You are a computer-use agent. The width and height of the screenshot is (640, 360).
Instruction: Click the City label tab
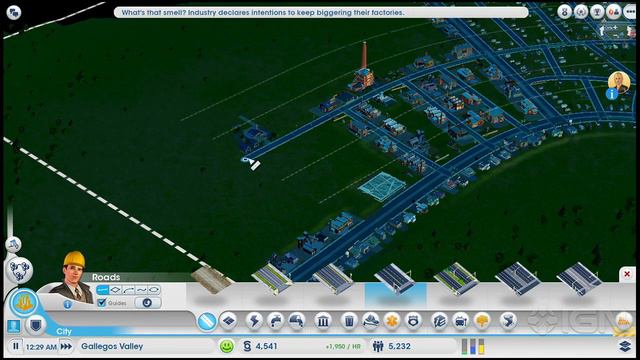[64, 331]
